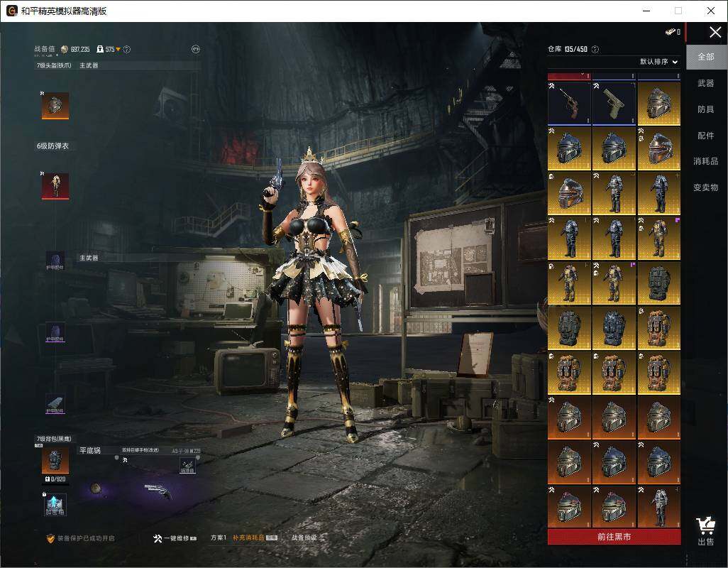Open the help icon beside 575 weight
This screenshot has width=728, height=568.
pos(127,49)
